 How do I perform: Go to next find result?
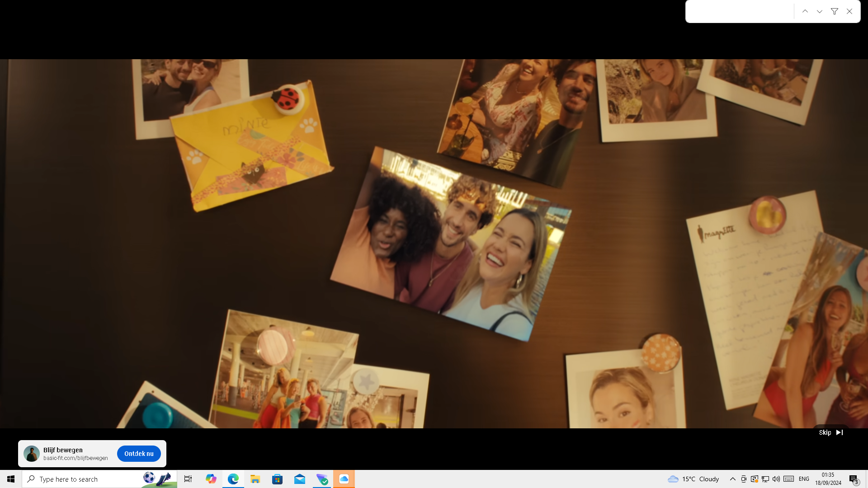(820, 11)
